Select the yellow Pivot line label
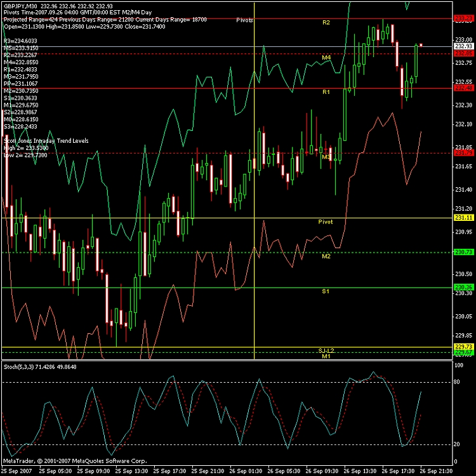The width and height of the screenshot is (476, 476). pyautogui.click(x=325, y=222)
